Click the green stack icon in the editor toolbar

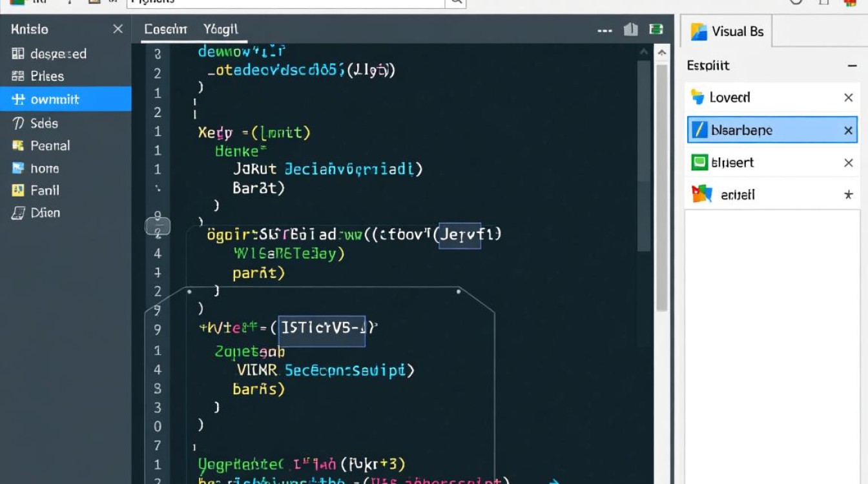pyautogui.click(x=656, y=28)
